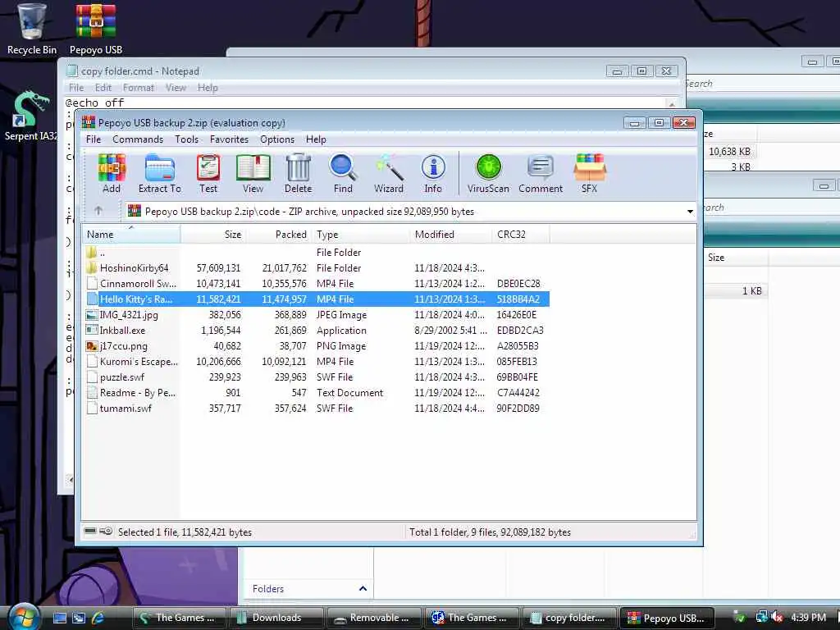The width and height of the screenshot is (840, 630).
Task: Click the Add toolbar icon in WinRAR
Action: pyautogui.click(x=112, y=173)
